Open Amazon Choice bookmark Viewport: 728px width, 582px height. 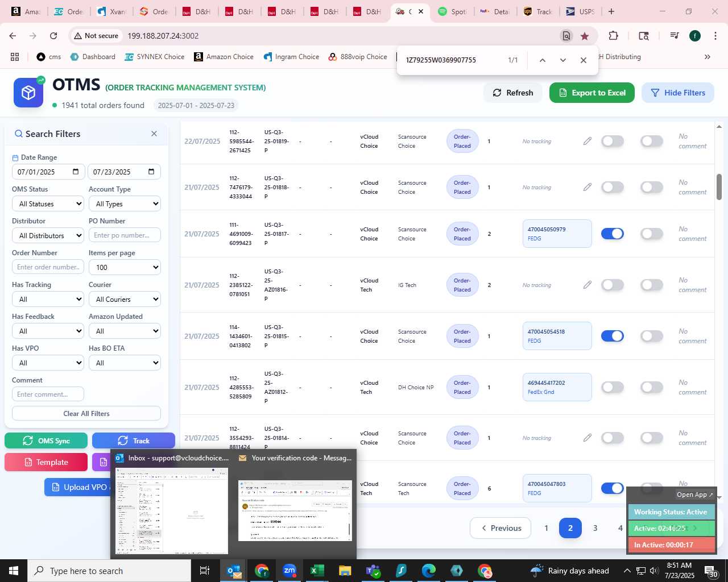[x=224, y=57]
